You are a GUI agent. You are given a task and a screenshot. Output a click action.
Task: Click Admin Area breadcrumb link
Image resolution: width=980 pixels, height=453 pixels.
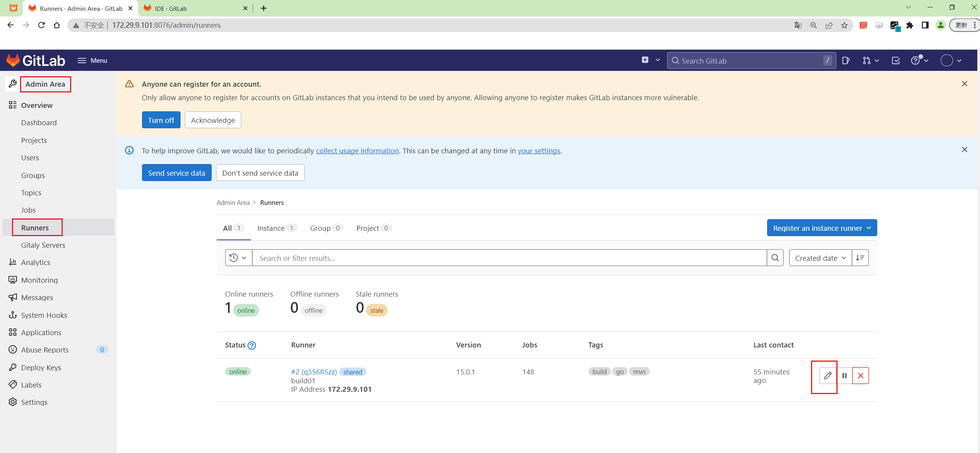(233, 203)
